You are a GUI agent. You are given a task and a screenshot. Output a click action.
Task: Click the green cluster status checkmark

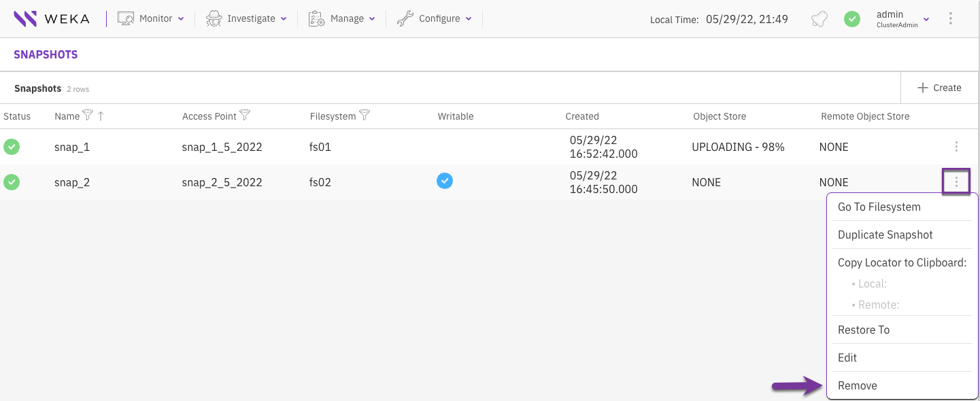852,19
